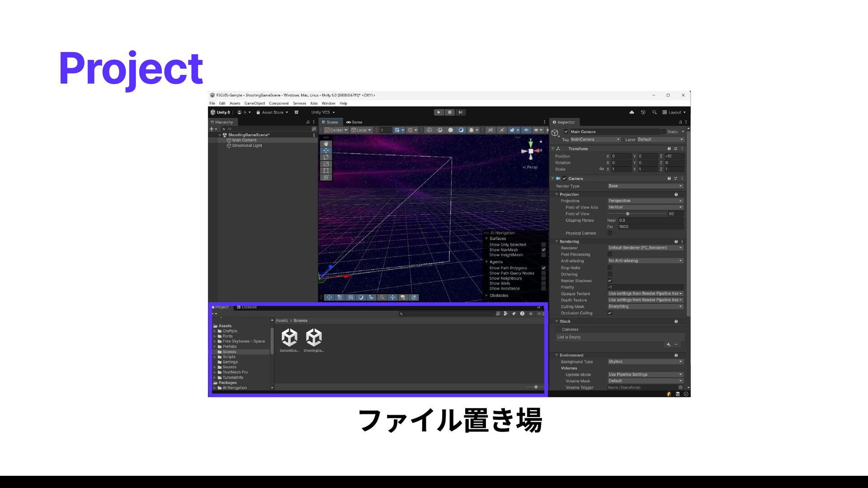This screenshot has width=868, height=488.
Task: Open the Anti-aliasing dropdown
Action: pyautogui.click(x=645, y=261)
